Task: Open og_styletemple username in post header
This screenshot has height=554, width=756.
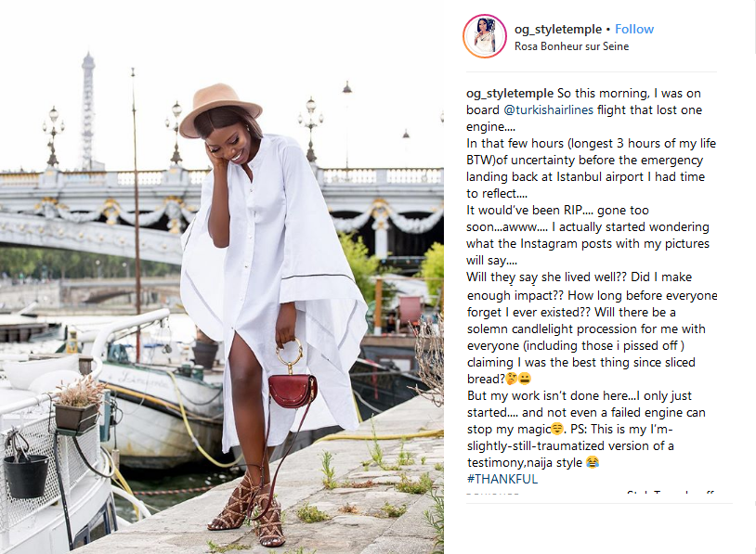Action: (558, 29)
